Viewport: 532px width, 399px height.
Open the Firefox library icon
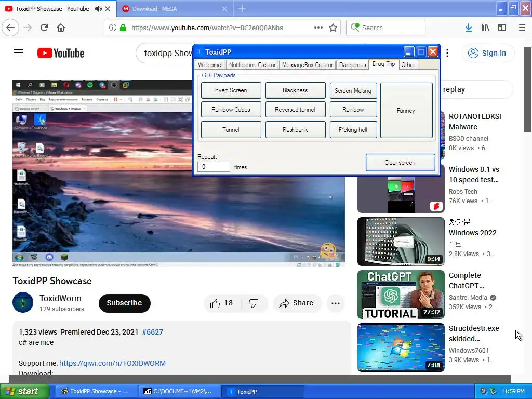485,28
